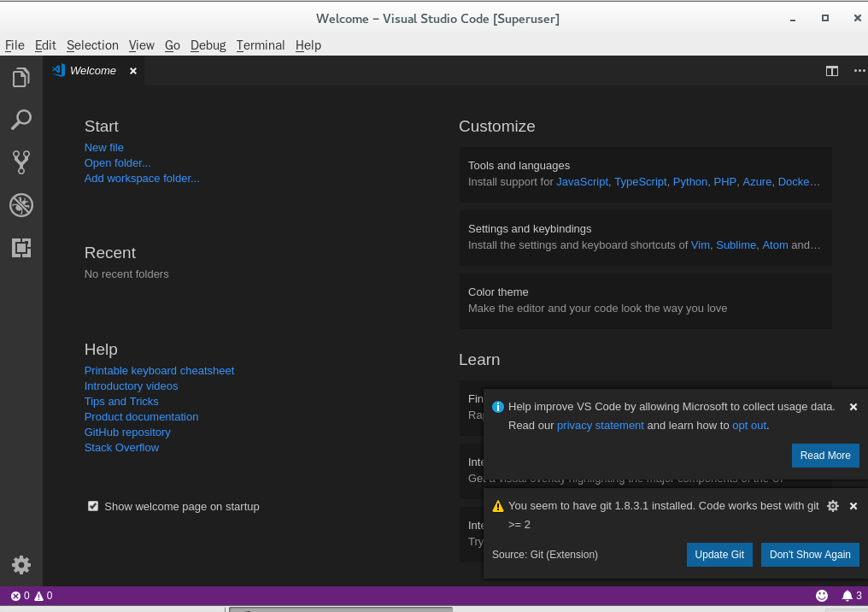Click the Don't Show Again button
This screenshot has width=868, height=612.
pyautogui.click(x=810, y=555)
